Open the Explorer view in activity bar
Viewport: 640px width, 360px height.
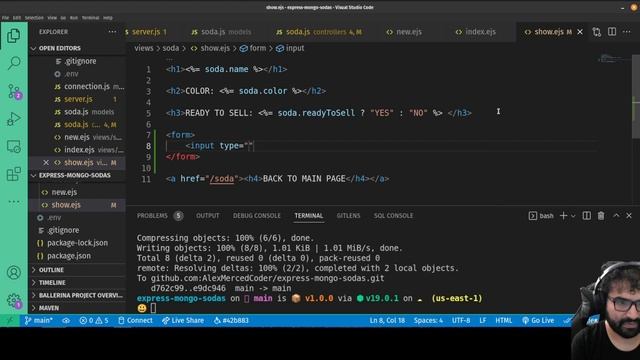(13, 36)
